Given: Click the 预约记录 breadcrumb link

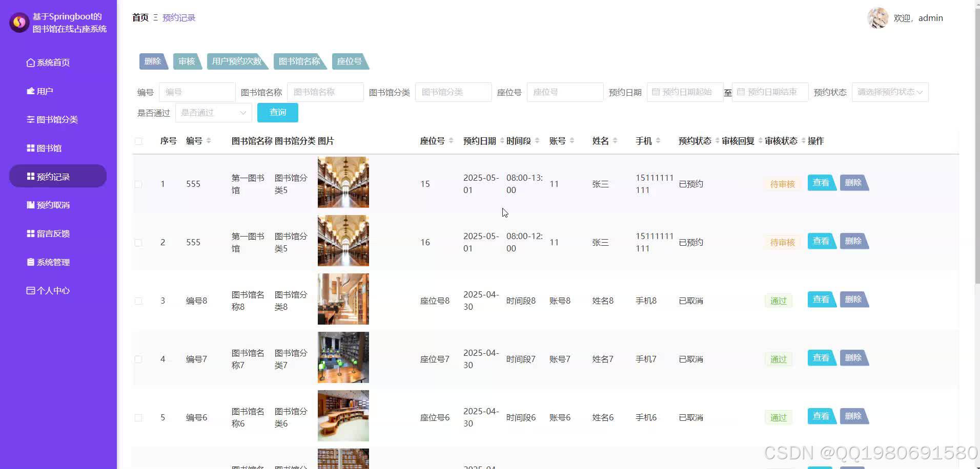Looking at the screenshot, I should pyautogui.click(x=178, y=17).
